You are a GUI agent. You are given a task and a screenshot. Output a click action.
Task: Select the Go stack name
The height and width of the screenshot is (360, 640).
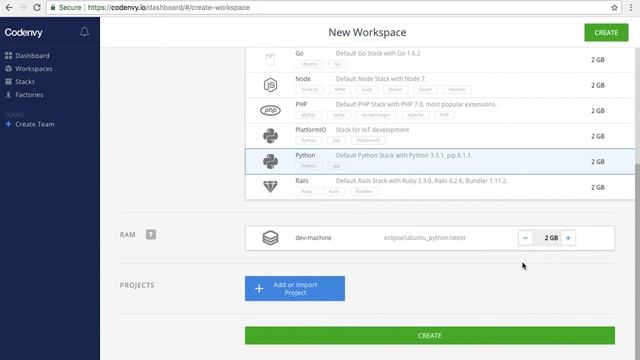pos(299,53)
